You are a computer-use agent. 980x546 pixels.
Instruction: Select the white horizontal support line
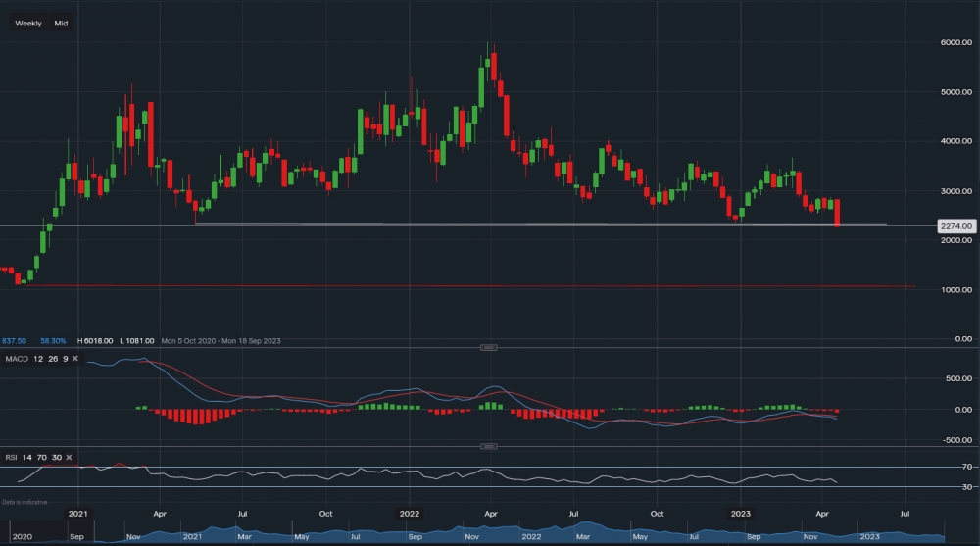tap(539, 224)
